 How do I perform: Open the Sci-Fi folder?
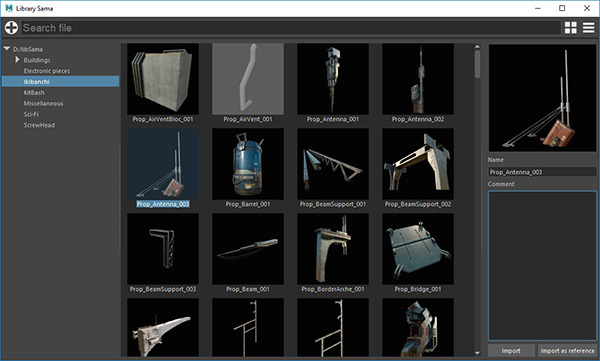(x=31, y=114)
